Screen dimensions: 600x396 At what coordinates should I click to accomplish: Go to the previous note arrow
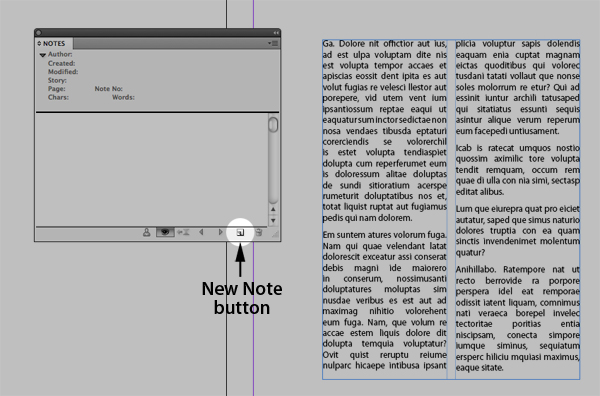(x=201, y=232)
